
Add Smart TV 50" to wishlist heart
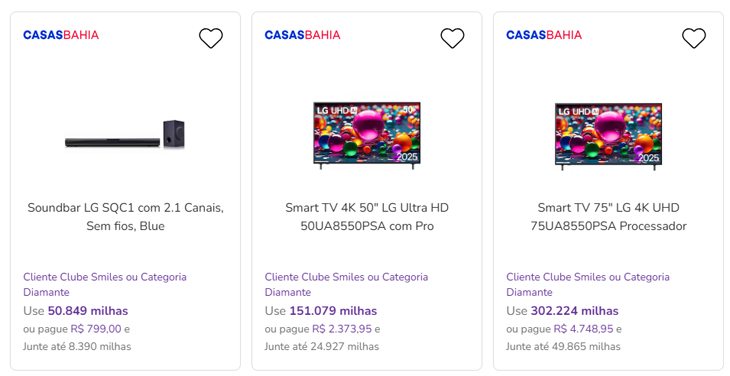[x=453, y=38]
